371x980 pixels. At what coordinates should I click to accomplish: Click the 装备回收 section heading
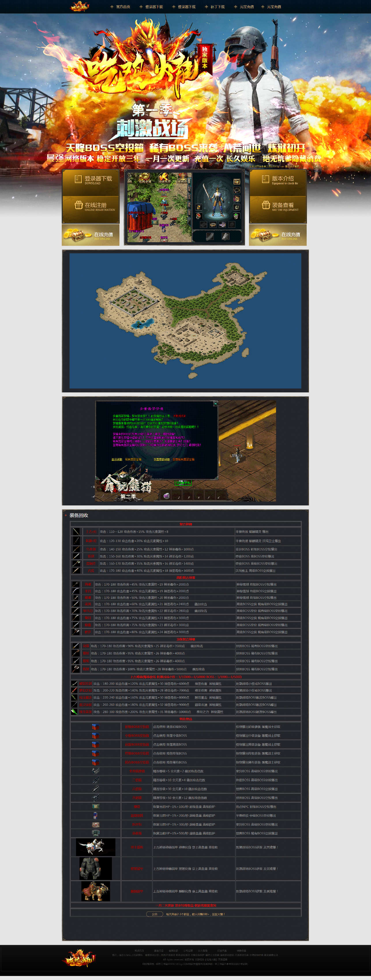(x=79, y=515)
